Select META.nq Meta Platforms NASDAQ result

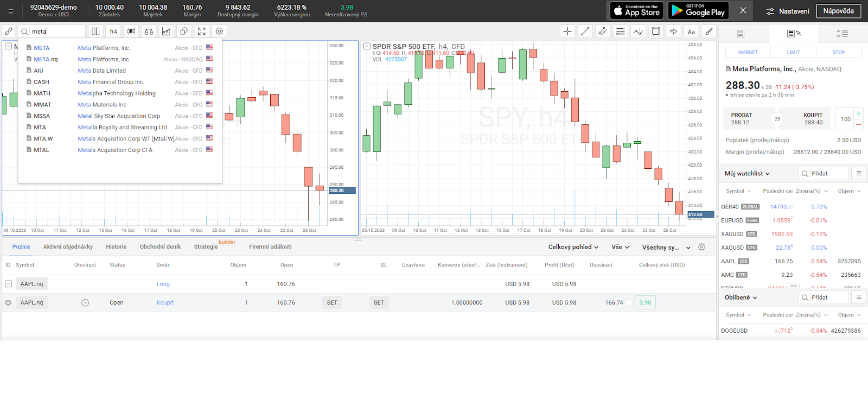pyautogui.click(x=120, y=59)
